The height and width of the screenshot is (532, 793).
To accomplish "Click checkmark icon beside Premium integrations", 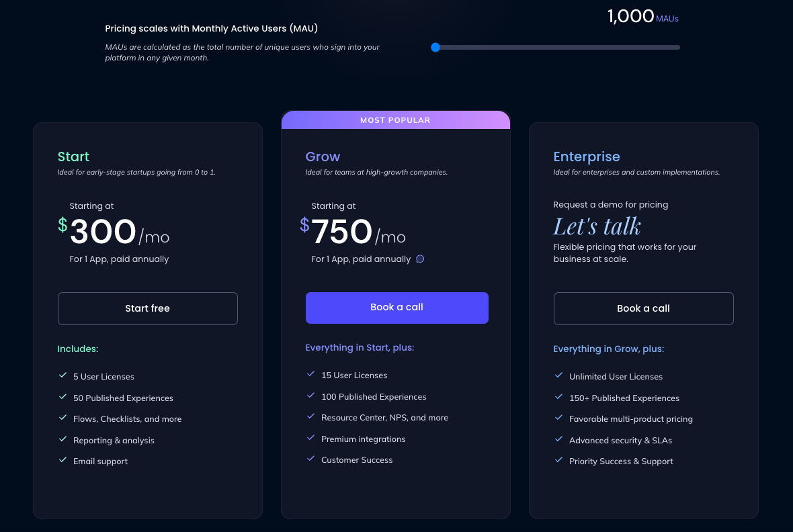I will 310,438.
